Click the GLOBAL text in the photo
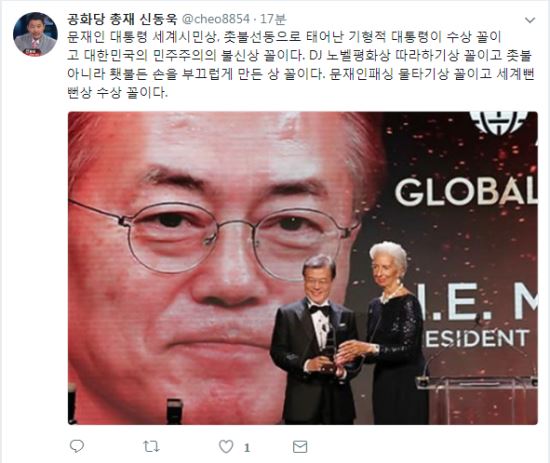 pyautogui.click(x=466, y=192)
